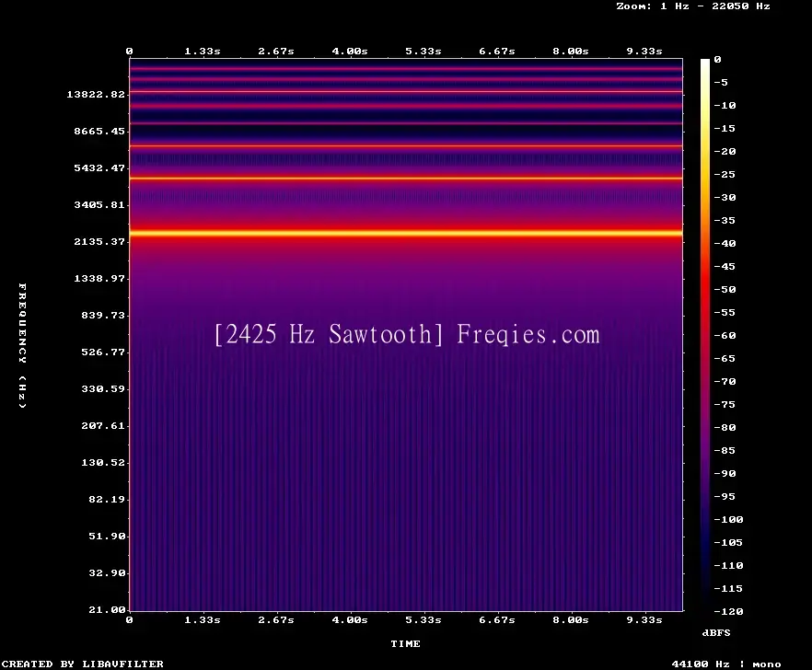Screen dimensions: 812x670
Task: Click the 21.00 frequency axis label
Action: click(x=107, y=609)
